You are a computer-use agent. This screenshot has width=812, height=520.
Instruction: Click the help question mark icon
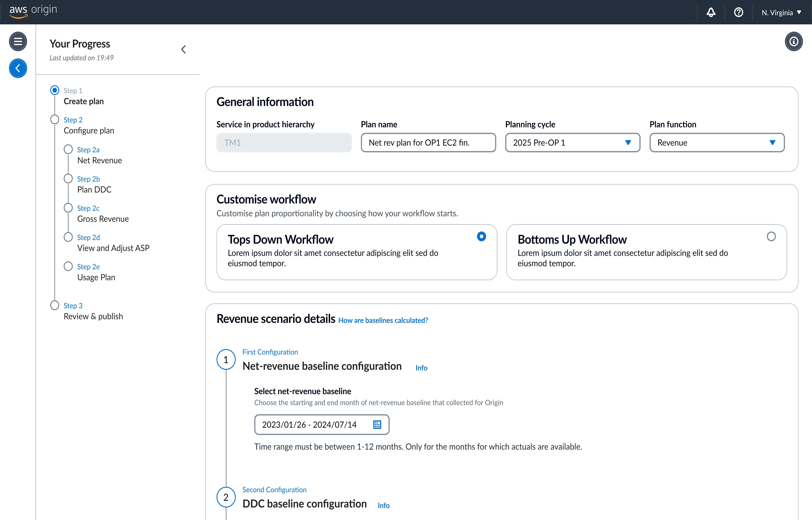pos(738,13)
